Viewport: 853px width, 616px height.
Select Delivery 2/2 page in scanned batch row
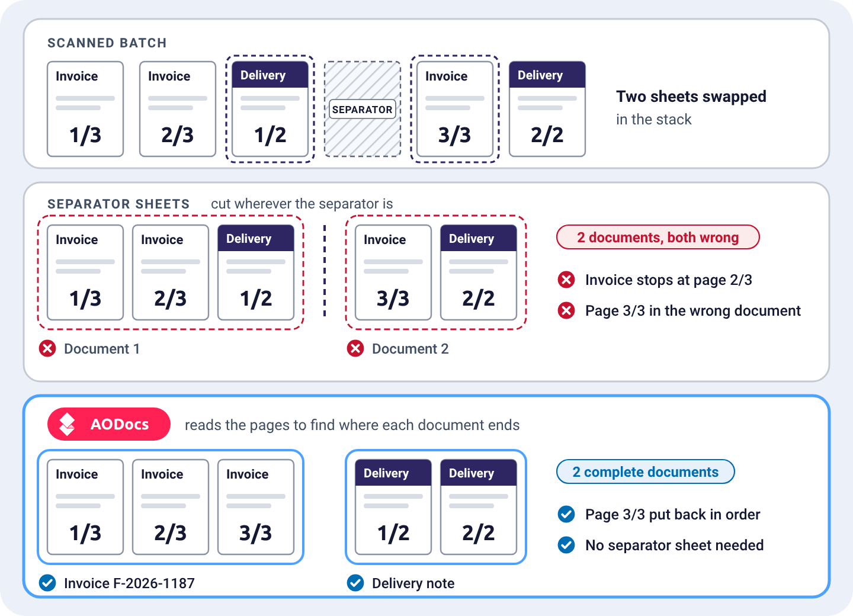click(547, 109)
